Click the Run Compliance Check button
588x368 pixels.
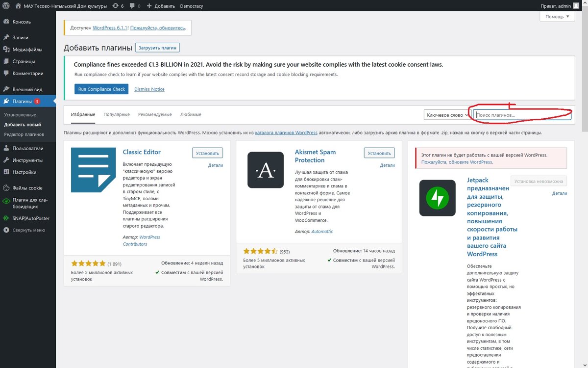tap(101, 89)
